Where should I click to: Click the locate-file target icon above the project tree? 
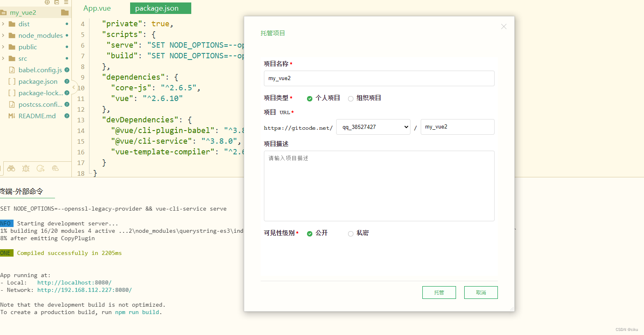[x=47, y=2]
